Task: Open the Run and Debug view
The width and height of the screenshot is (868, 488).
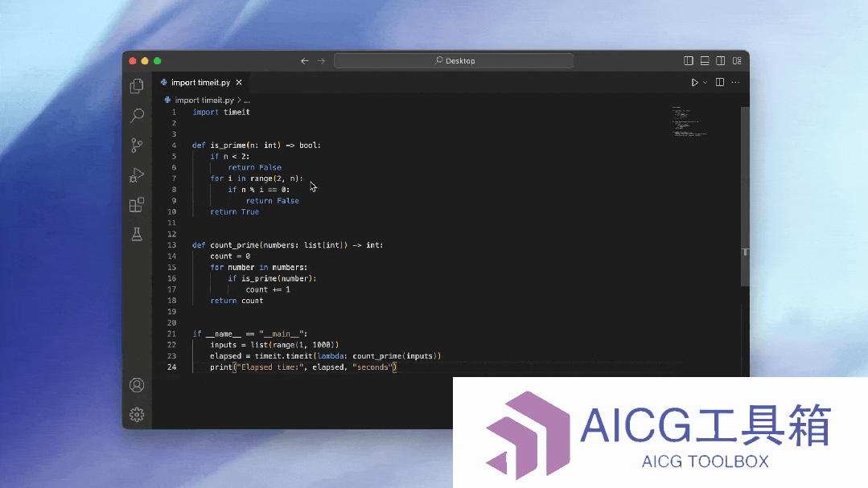Action: [x=137, y=175]
